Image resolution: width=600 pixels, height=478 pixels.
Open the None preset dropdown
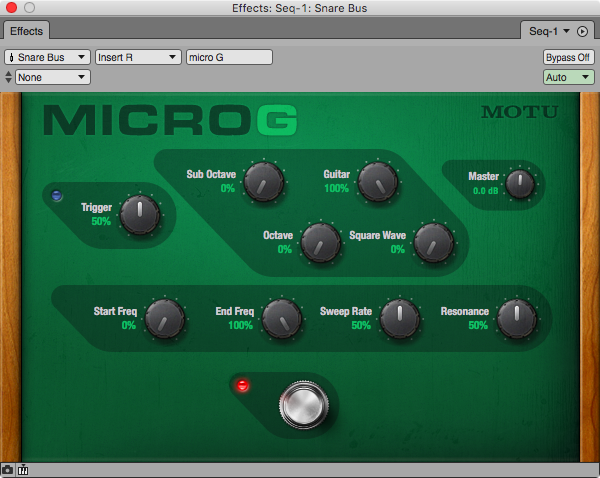pyautogui.click(x=53, y=77)
